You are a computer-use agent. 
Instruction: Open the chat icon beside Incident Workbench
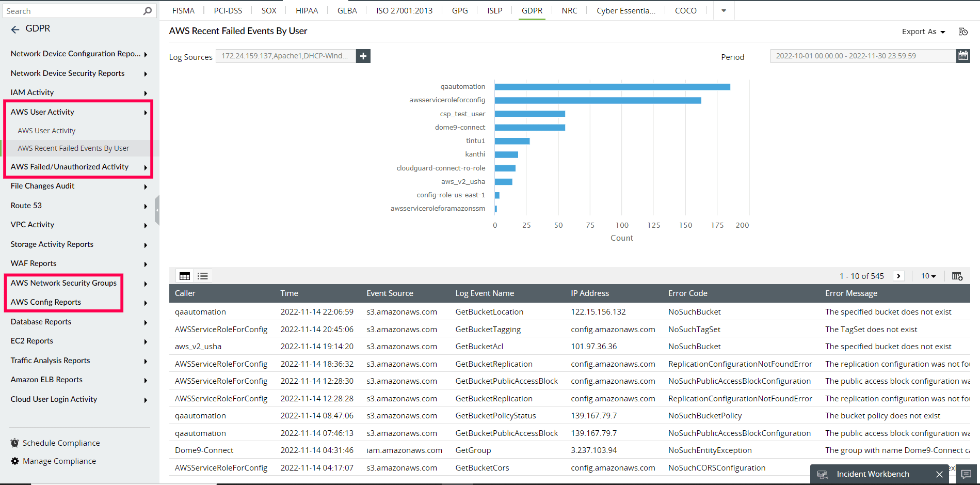(x=966, y=474)
